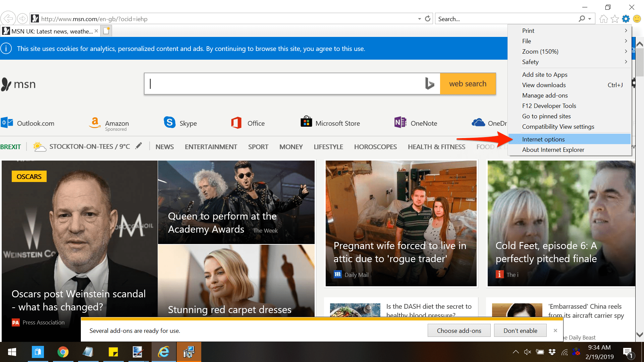Open the NEWS section
This screenshot has height=362, width=644.
164,147
